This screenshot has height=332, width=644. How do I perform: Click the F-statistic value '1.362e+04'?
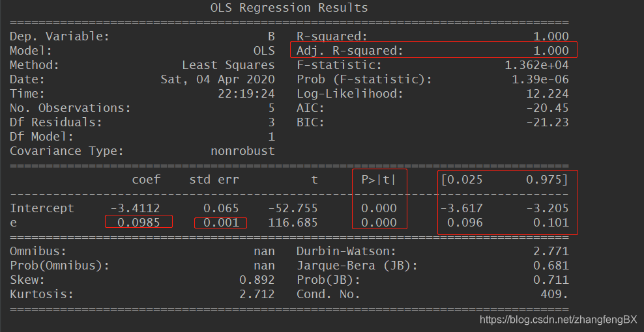click(x=536, y=65)
